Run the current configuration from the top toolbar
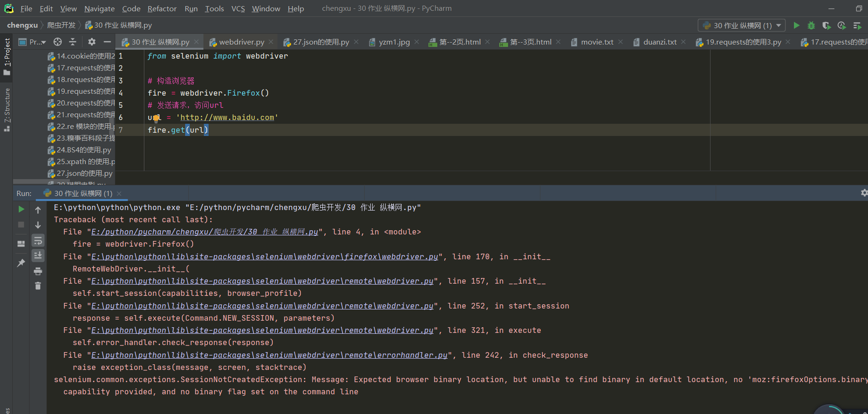Image resolution: width=868 pixels, height=414 pixels. coord(796,25)
